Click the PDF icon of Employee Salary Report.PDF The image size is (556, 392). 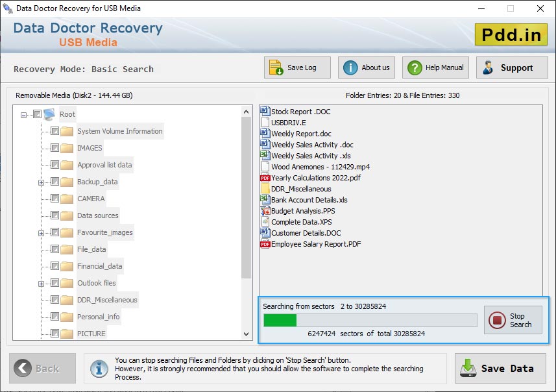[x=265, y=244]
